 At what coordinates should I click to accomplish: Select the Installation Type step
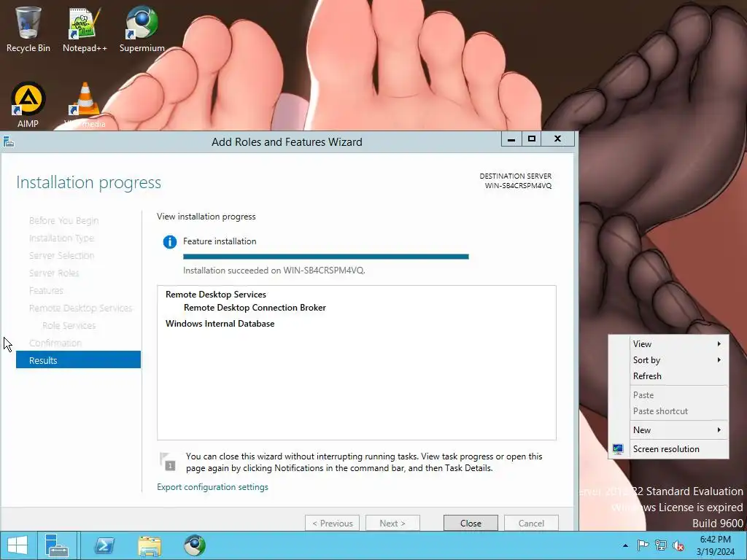coord(61,238)
